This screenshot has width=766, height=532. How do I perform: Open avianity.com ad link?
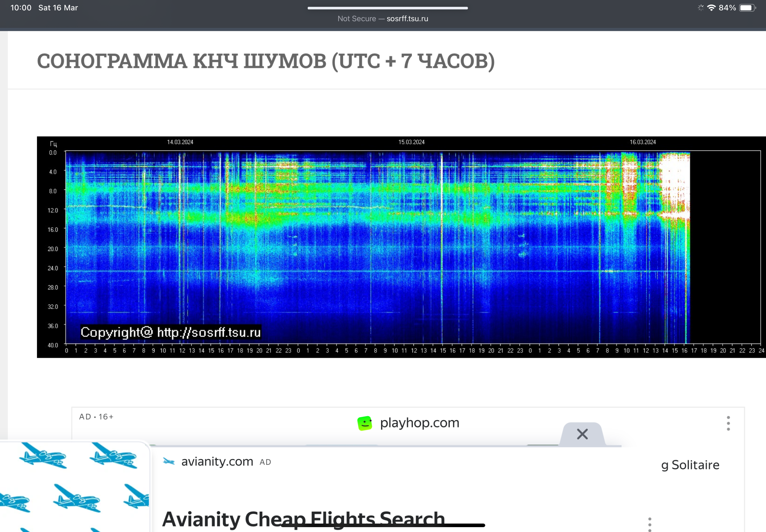(217, 461)
